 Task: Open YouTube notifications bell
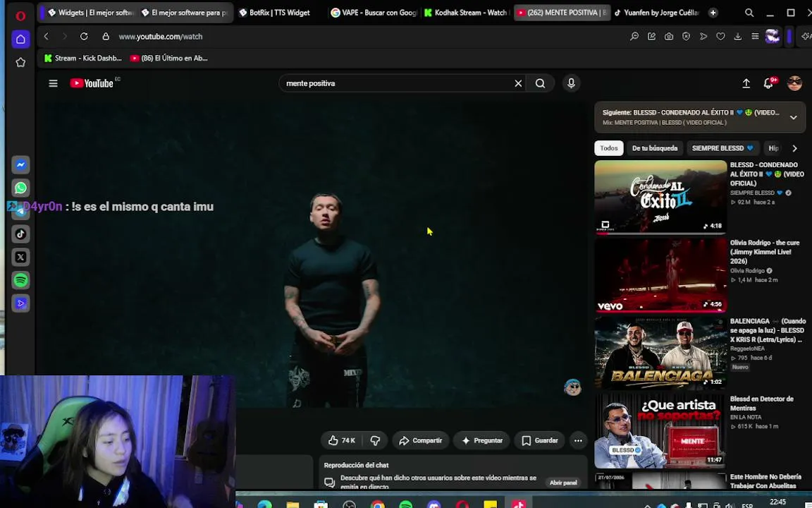[768, 83]
